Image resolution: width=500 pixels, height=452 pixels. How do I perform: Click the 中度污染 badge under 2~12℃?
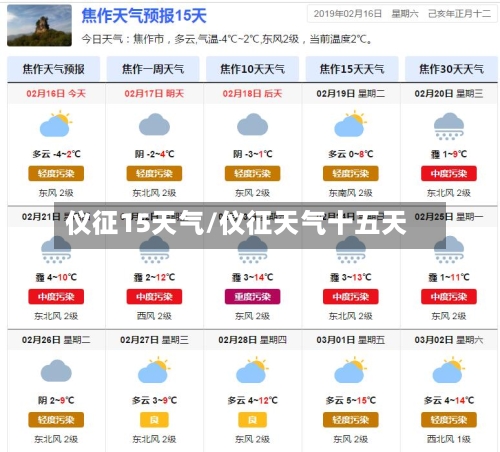154,297
